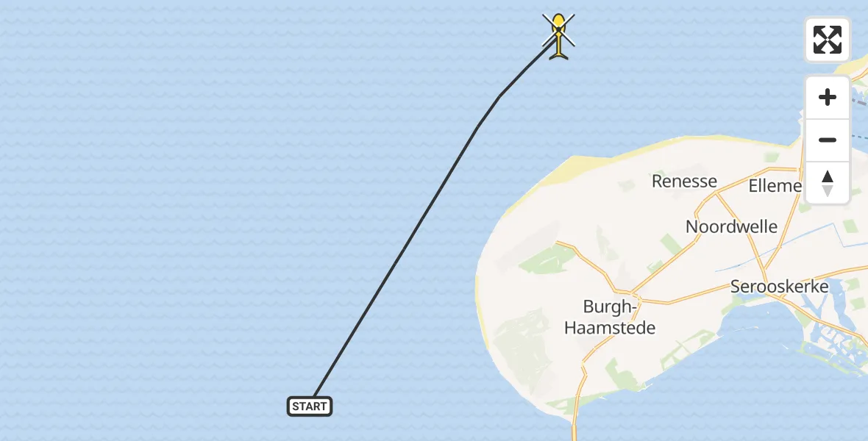This screenshot has height=441, width=868.
Task: Click the Noordwelle place label
Action: pos(731,226)
